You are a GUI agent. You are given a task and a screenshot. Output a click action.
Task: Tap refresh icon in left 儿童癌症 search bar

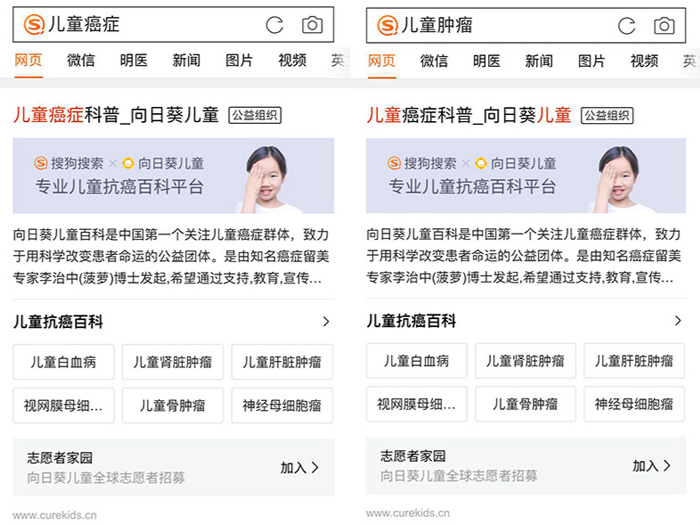point(274,25)
